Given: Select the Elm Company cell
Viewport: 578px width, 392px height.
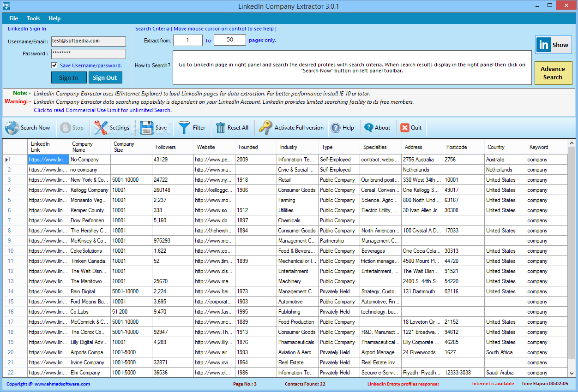Looking at the screenshot, I should point(90,373).
